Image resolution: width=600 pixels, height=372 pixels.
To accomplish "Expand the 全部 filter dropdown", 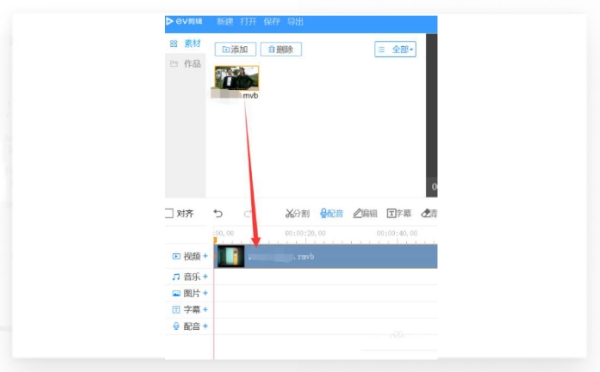I will tap(395, 49).
